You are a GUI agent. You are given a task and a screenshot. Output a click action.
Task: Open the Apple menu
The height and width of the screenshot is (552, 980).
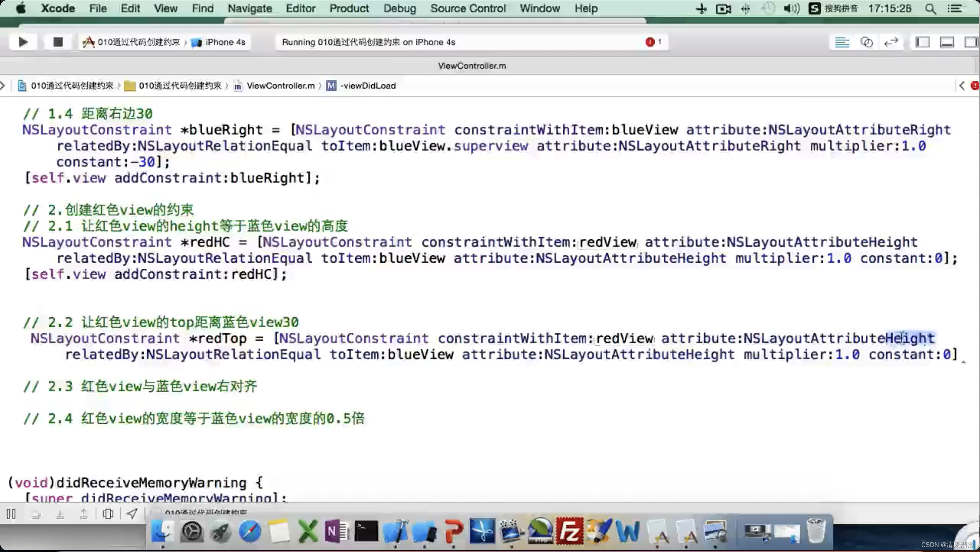[x=21, y=8]
